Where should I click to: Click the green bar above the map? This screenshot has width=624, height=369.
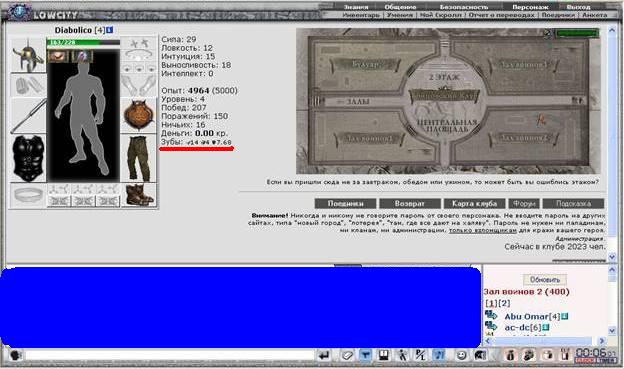point(577,33)
